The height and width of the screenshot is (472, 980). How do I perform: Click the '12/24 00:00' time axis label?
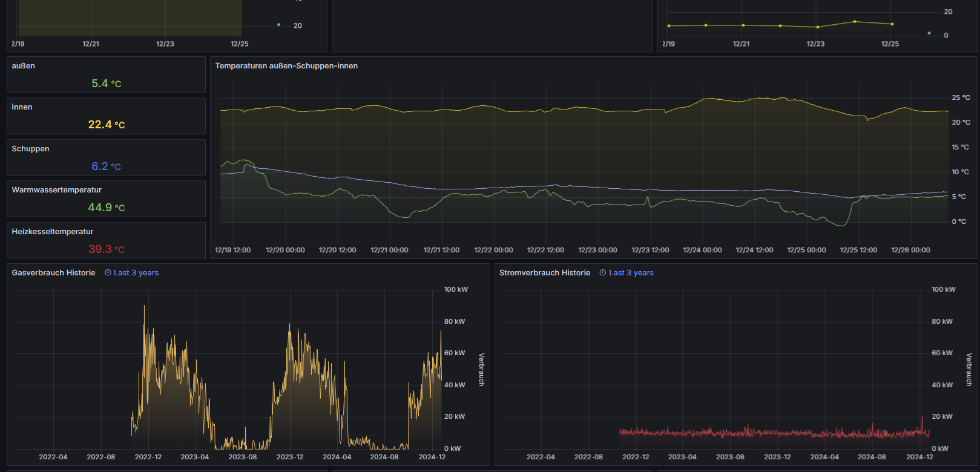[702, 250]
